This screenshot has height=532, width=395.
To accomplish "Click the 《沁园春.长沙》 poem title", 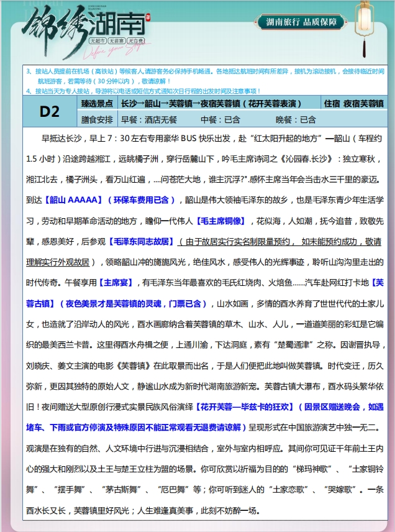I will (x=306, y=158).
